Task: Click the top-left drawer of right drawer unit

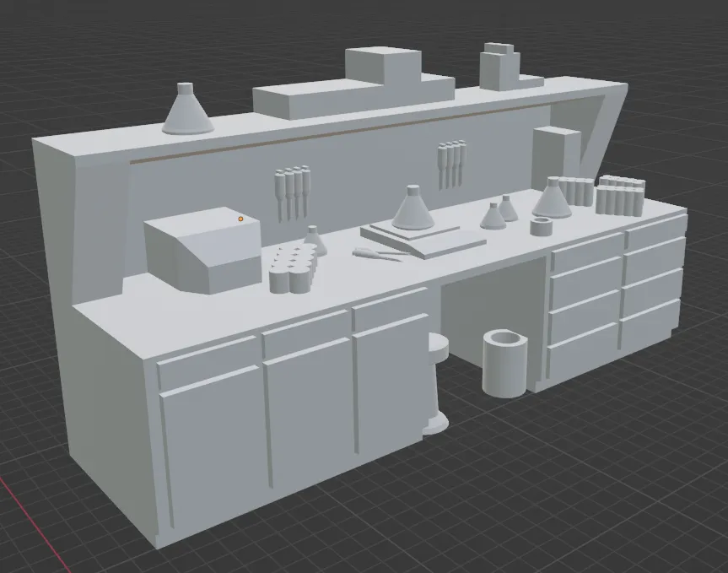Action: pyautogui.click(x=585, y=252)
